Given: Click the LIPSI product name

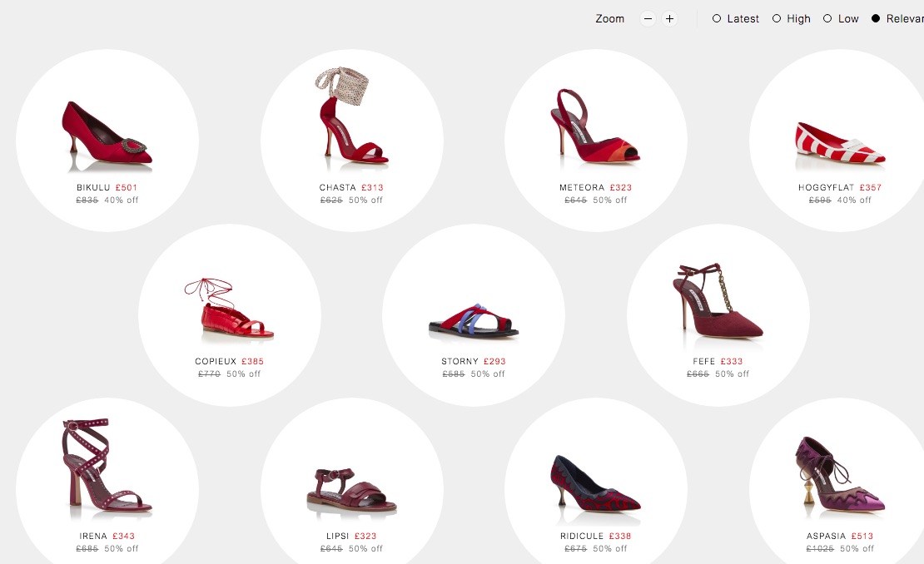Looking at the screenshot, I should tap(338, 537).
